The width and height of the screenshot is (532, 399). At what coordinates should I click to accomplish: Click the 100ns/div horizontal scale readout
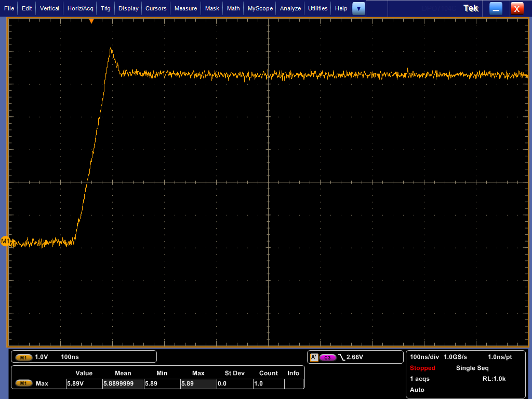(424, 357)
